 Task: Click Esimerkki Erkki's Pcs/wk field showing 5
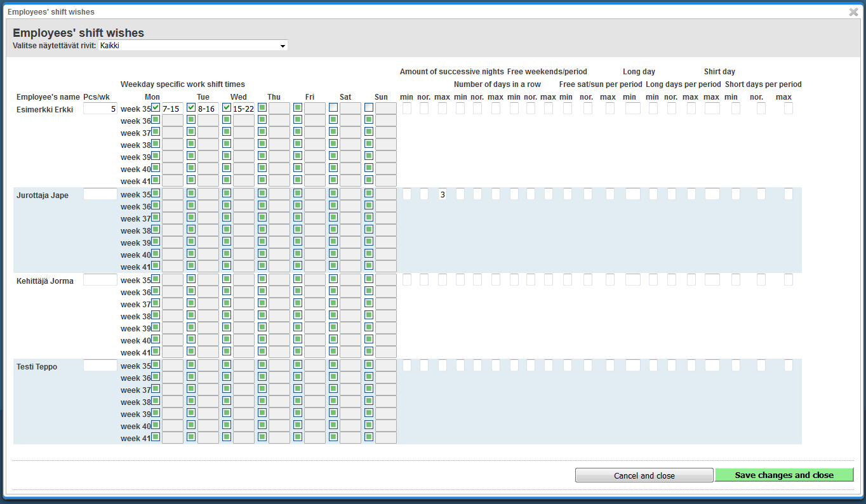click(100, 109)
